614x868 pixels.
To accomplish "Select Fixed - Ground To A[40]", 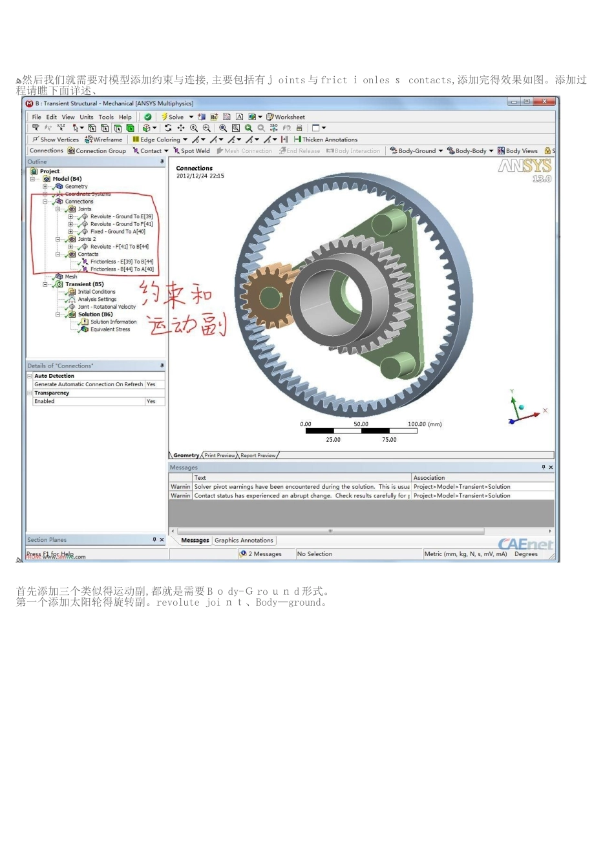I will point(118,231).
